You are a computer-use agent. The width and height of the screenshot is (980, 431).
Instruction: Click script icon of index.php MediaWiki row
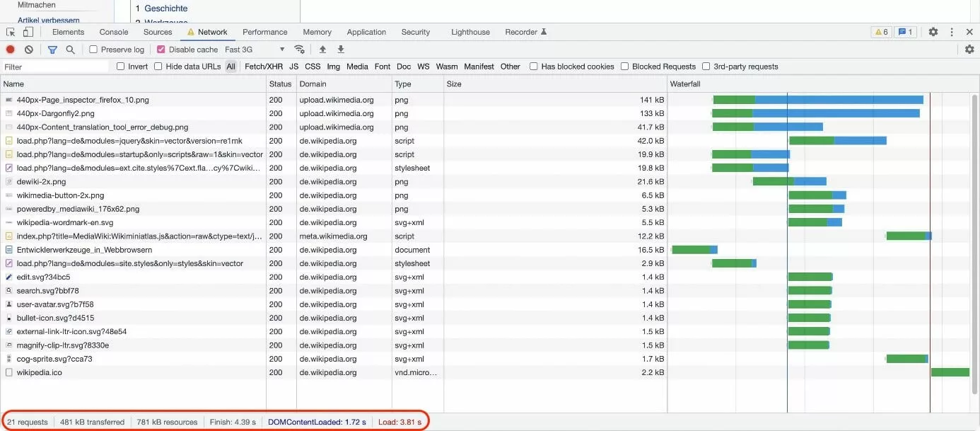click(x=9, y=236)
